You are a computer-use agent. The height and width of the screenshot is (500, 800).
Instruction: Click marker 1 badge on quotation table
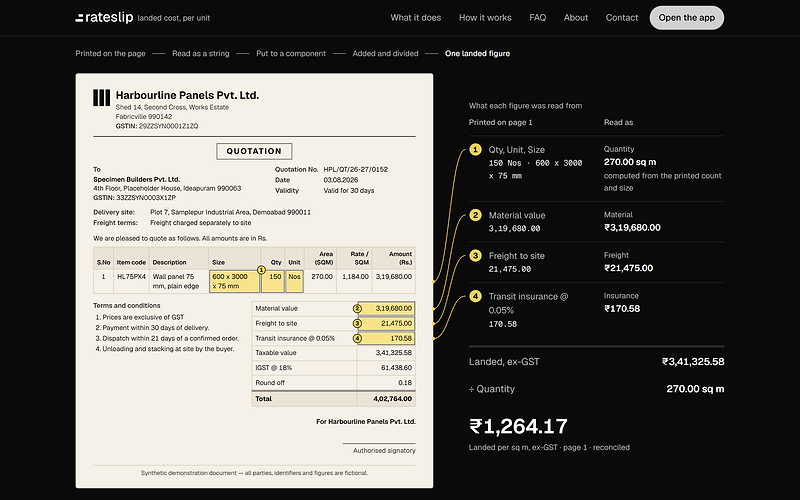[x=261, y=270]
